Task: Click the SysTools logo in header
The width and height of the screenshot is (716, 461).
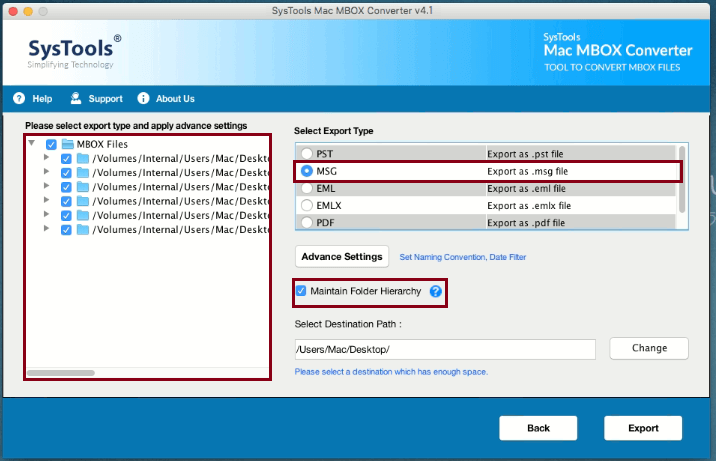Action: pos(74,51)
